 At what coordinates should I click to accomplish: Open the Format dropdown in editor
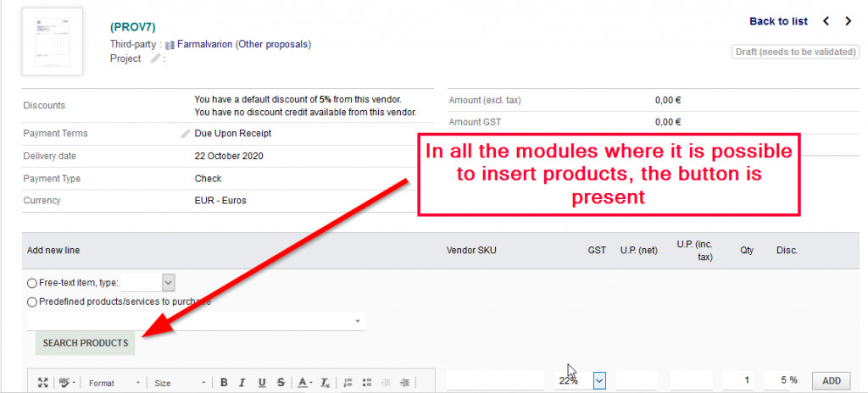coord(114,383)
